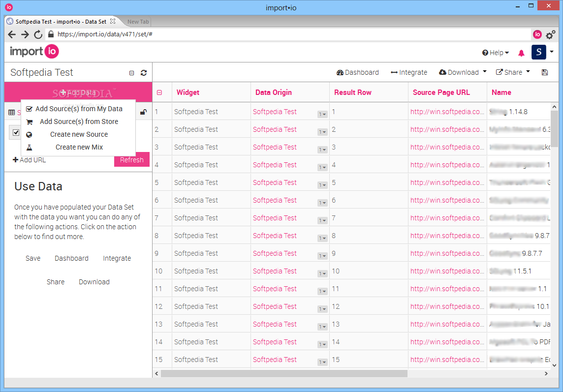Open the user avatar S menu

pos(538,53)
